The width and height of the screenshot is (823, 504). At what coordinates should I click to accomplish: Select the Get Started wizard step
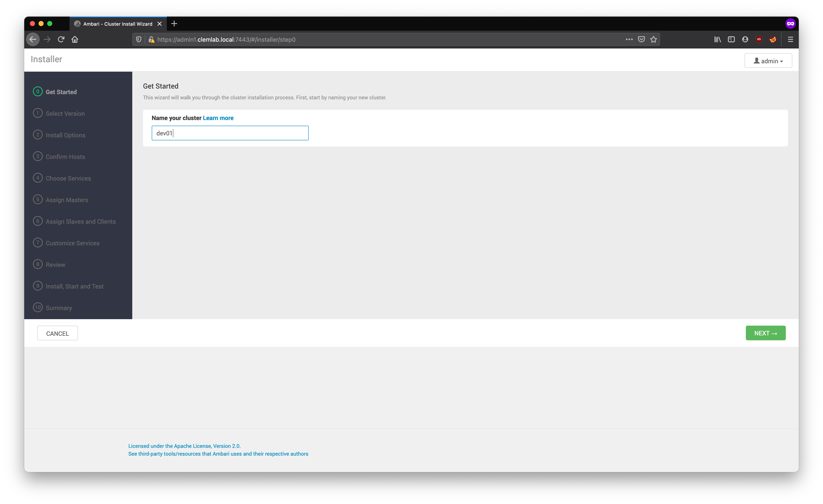pos(61,92)
